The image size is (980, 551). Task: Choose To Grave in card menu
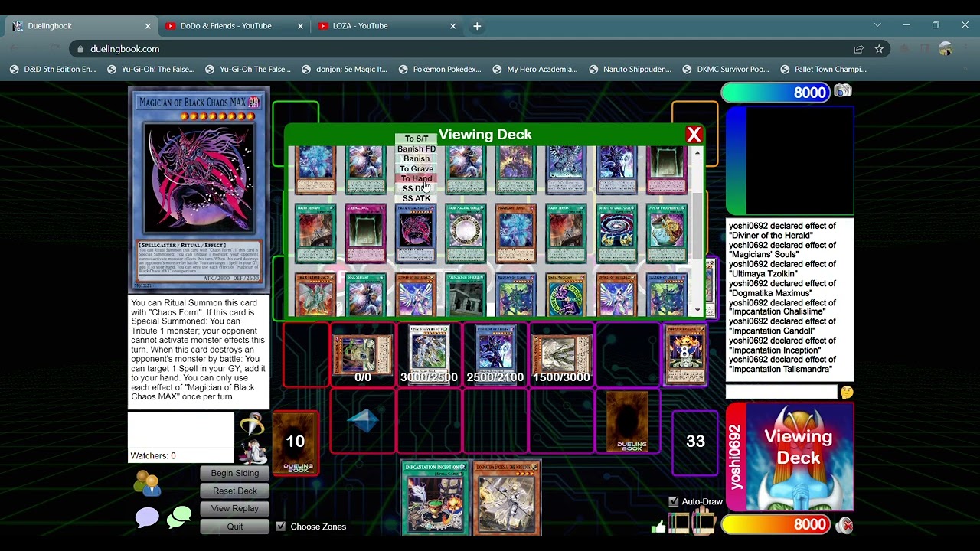(416, 168)
